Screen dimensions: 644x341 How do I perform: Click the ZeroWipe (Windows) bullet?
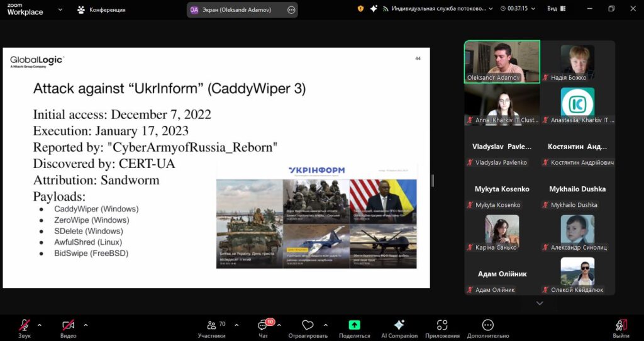click(x=92, y=220)
